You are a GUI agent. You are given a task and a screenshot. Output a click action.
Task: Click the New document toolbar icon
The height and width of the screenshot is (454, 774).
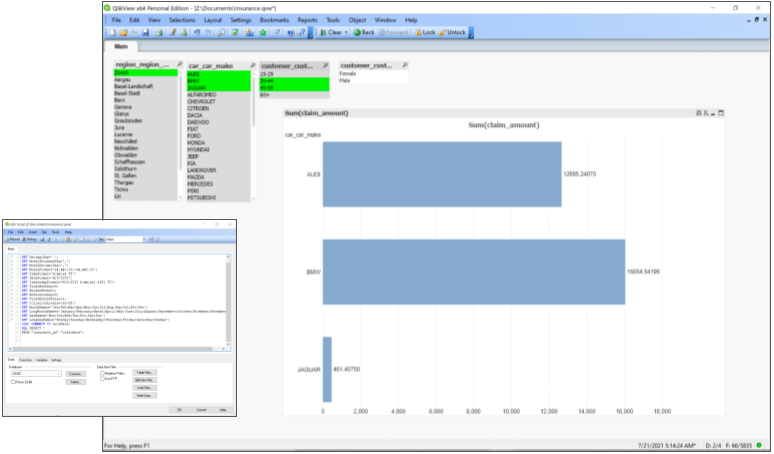[113, 33]
